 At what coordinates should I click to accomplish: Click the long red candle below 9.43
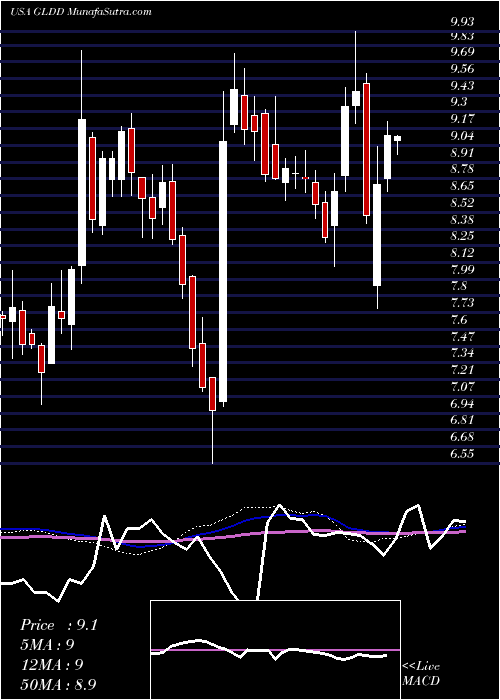[366, 150]
